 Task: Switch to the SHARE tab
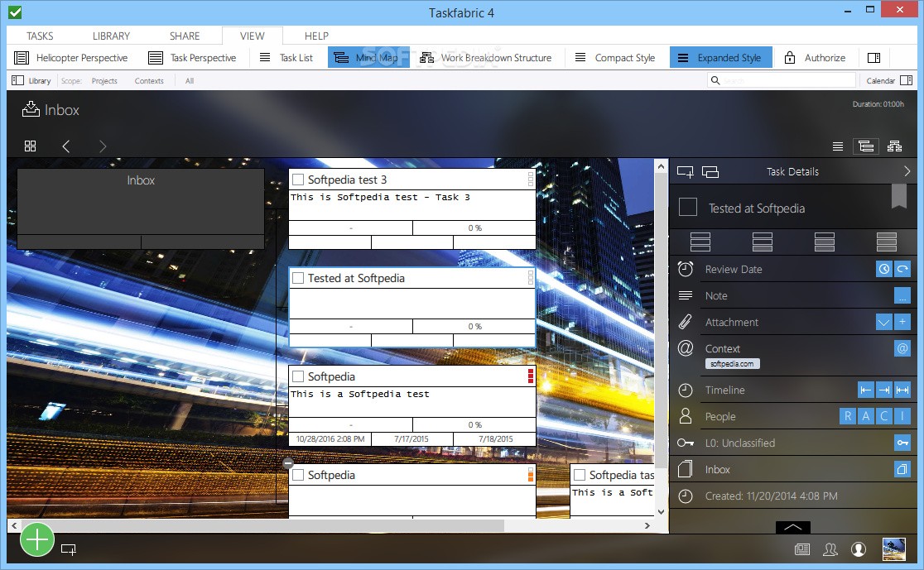pyautogui.click(x=185, y=36)
